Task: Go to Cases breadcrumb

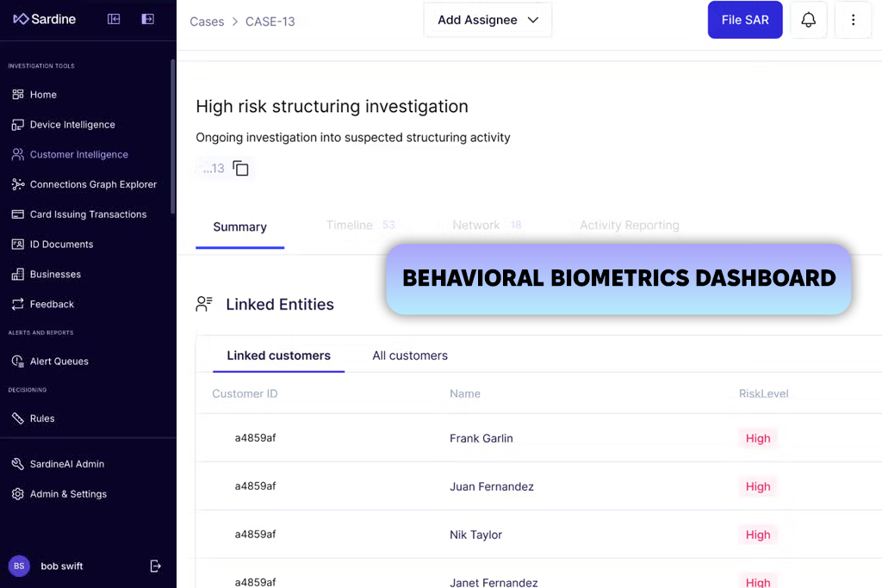Action: pos(207,22)
